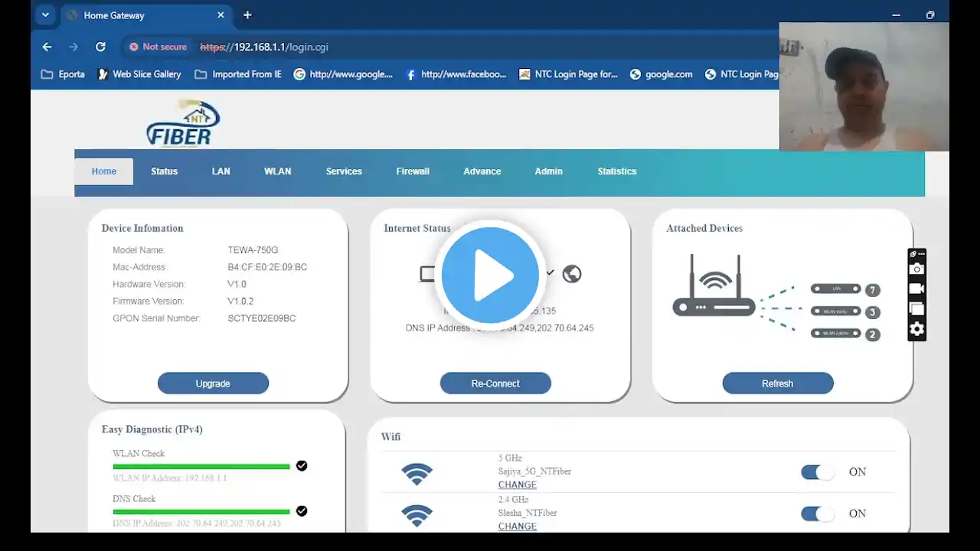980x551 pixels.
Task: Open the http://www.google... bookmark
Action: point(343,74)
